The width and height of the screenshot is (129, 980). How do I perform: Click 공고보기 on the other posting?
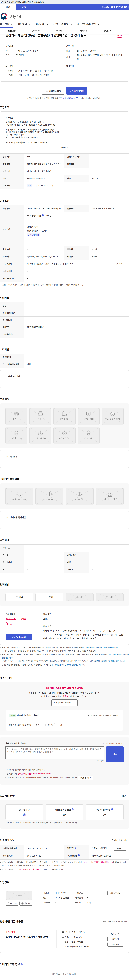click(x=115, y=939)
